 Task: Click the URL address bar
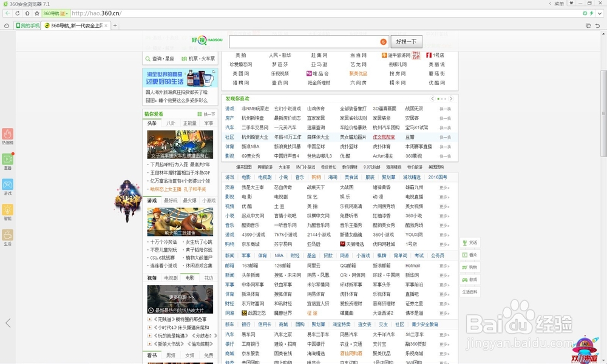pos(325,13)
